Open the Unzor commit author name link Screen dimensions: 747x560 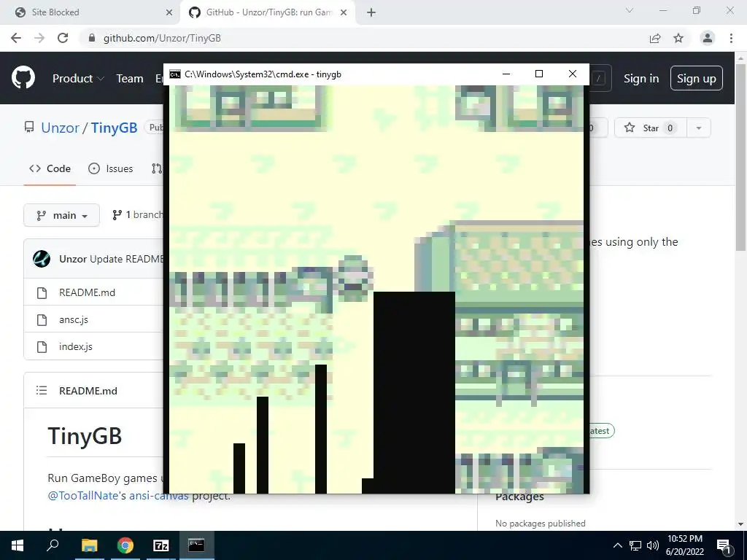coord(73,259)
